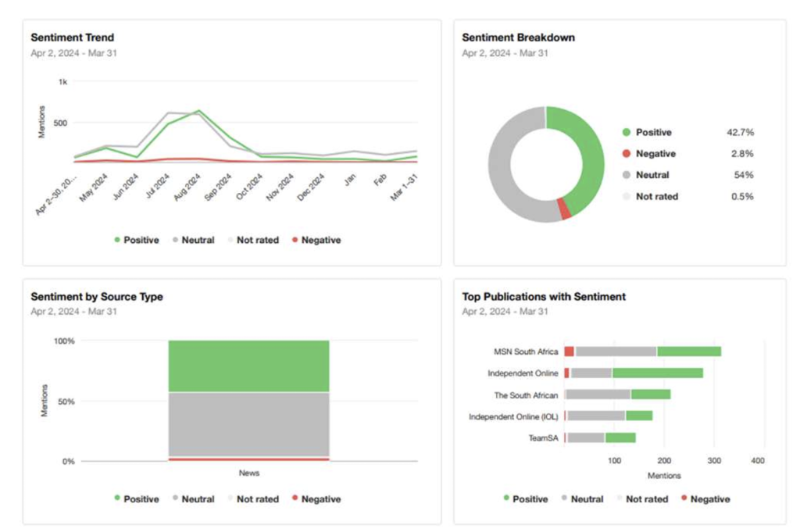Click the red segment of MSN South Africa bar
Image resolution: width=800 pixels, height=532 pixels.
pyautogui.click(x=570, y=352)
